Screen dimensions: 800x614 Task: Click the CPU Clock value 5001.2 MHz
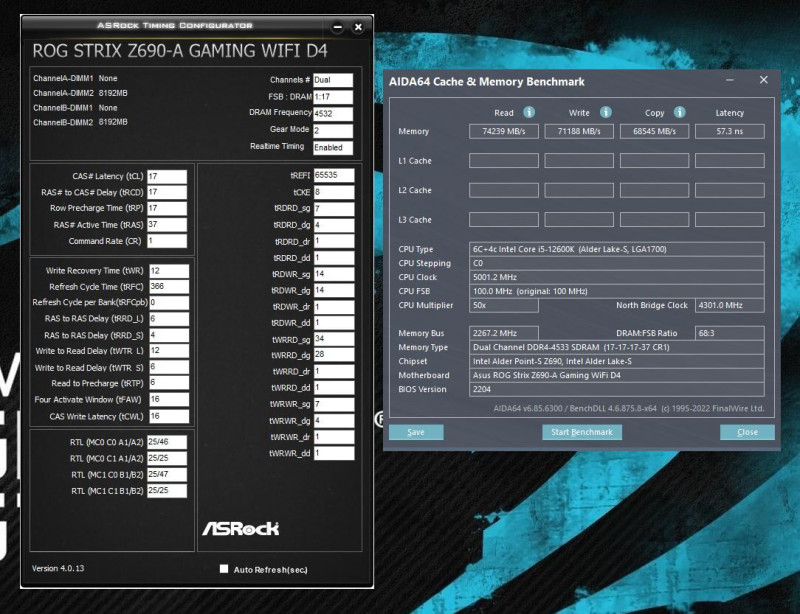[616, 277]
